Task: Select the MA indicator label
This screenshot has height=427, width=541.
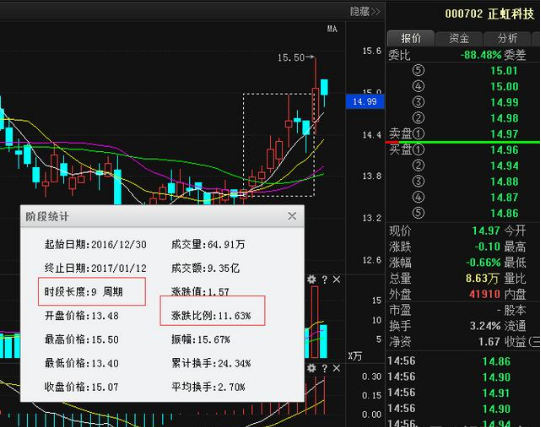Action: [332, 29]
